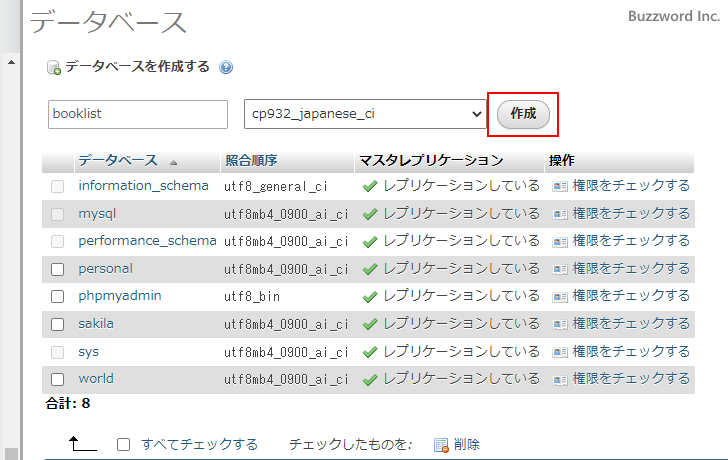Open the cp932_japanese_ci collation dropdown
Image resolution: width=728 pixels, height=460 pixels.
[x=365, y=114]
